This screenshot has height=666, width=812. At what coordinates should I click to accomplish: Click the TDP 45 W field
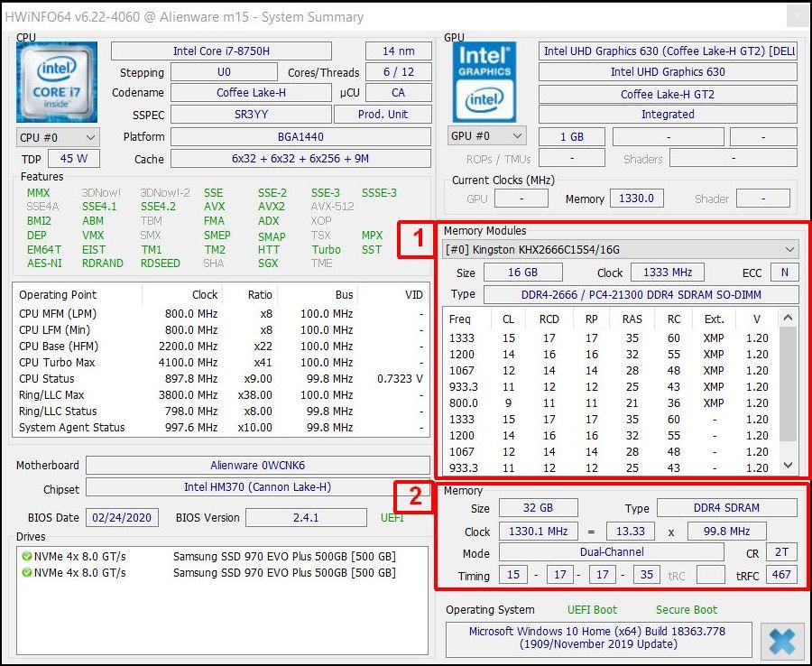[74, 159]
